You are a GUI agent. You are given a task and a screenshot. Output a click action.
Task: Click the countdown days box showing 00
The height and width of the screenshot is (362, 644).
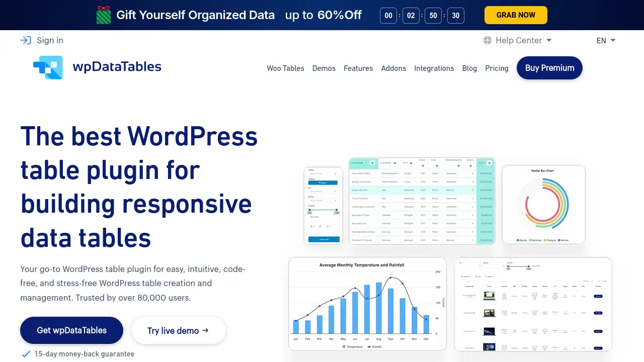click(388, 15)
